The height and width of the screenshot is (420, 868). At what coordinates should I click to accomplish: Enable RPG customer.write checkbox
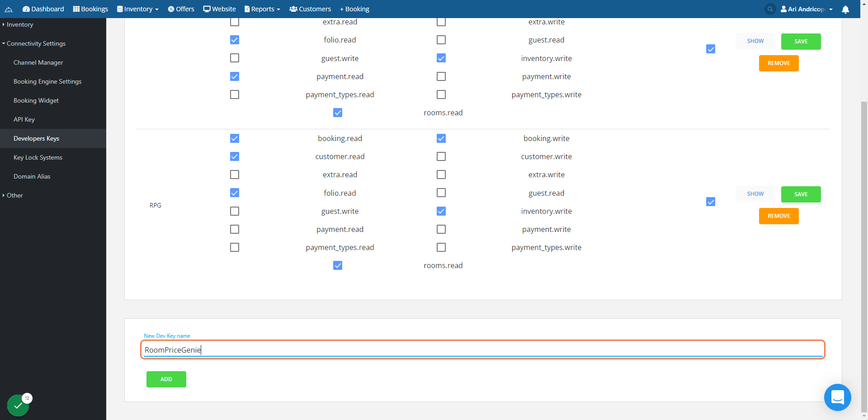click(x=441, y=156)
